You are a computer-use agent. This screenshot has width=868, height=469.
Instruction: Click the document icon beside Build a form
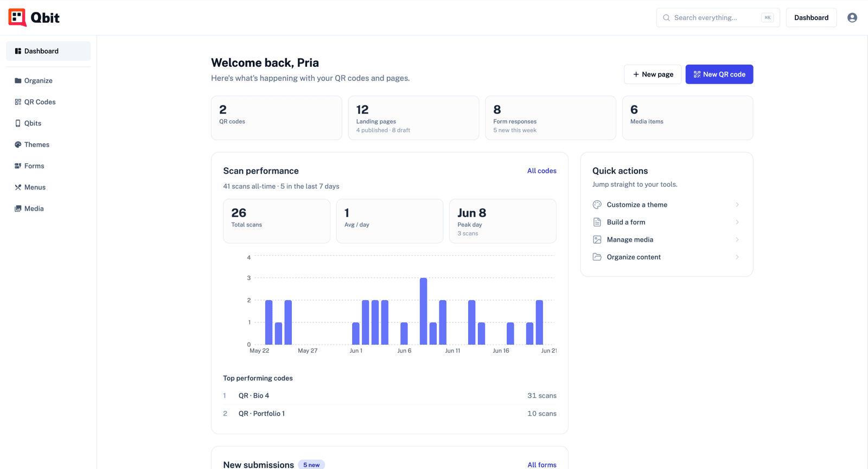coord(597,222)
